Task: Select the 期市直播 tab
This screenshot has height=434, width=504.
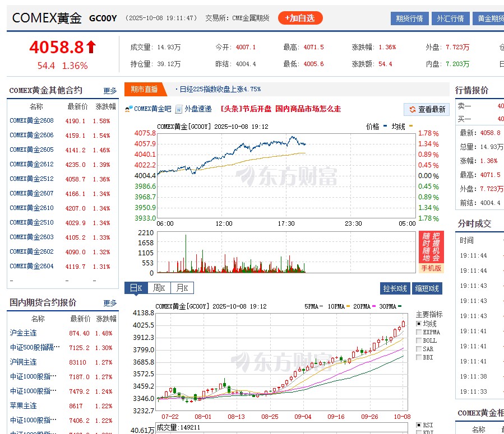Action: (144, 88)
